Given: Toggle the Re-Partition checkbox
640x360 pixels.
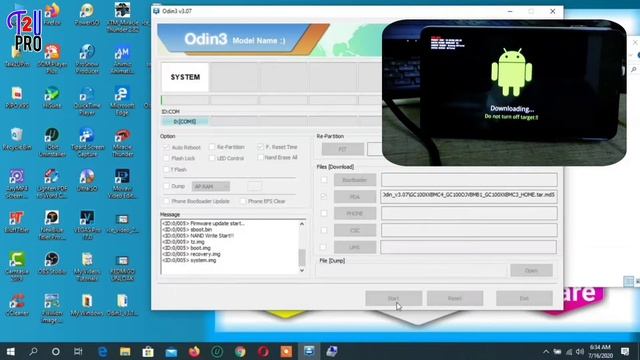Looking at the screenshot, I should click(x=212, y=147).
